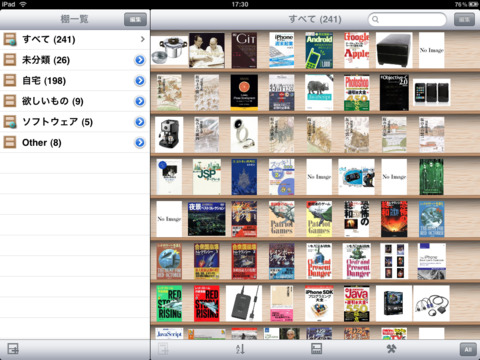Select the Other (8) shelf row
The width and height of the screenshot is (480, 360).
tap(75, 143)
